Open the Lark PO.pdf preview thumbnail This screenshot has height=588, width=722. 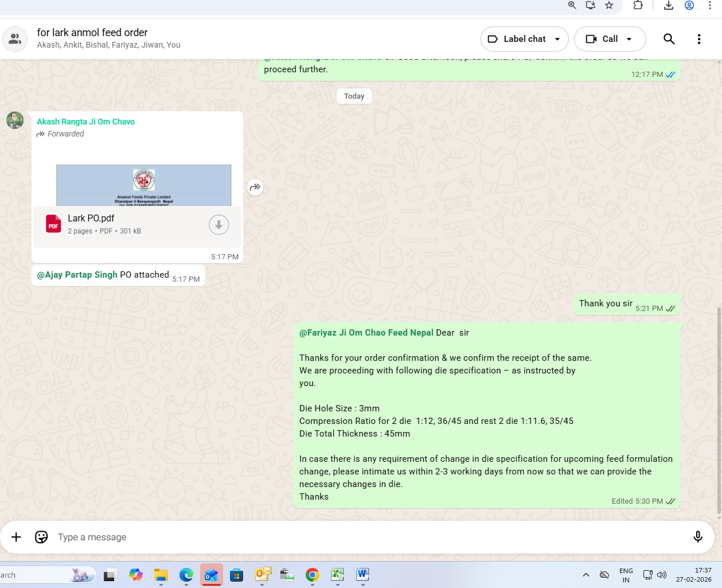point(143,185)
